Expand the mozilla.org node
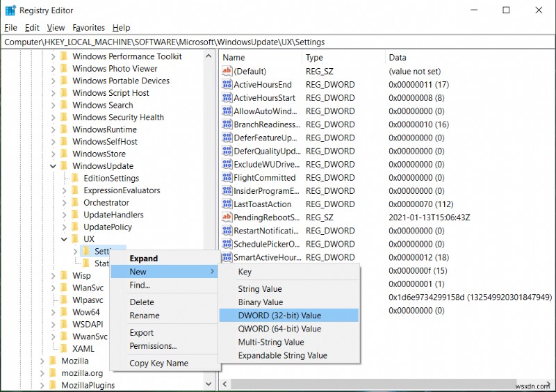Screen dimensions: 556x392 pyautogui.click(x=42, y=373)
